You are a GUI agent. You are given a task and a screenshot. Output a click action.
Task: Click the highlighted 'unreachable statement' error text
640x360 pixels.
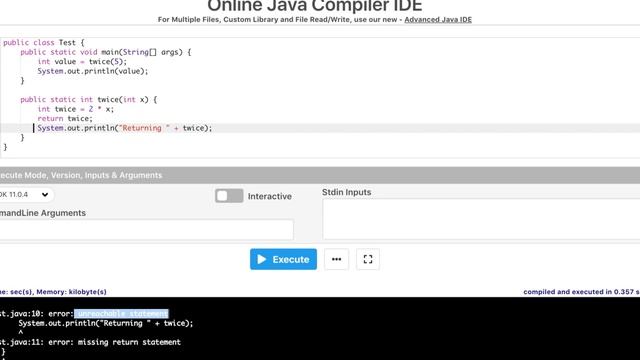point(121,313)
